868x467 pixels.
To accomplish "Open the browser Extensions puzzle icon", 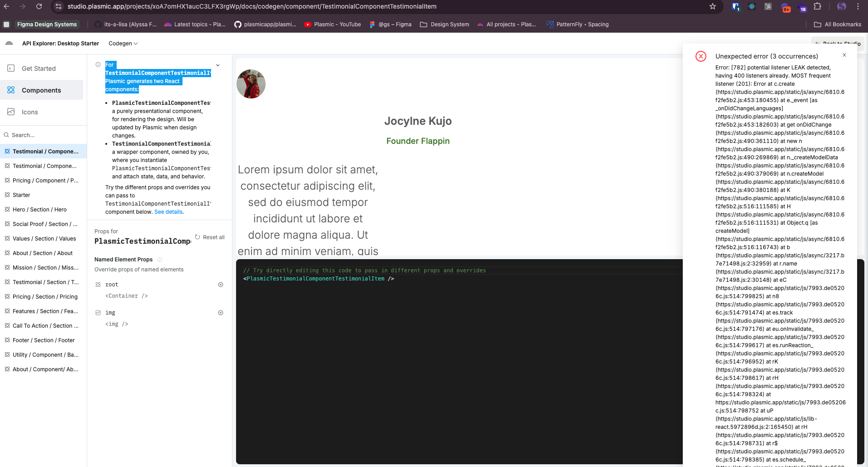I will (x=818, y=6).
